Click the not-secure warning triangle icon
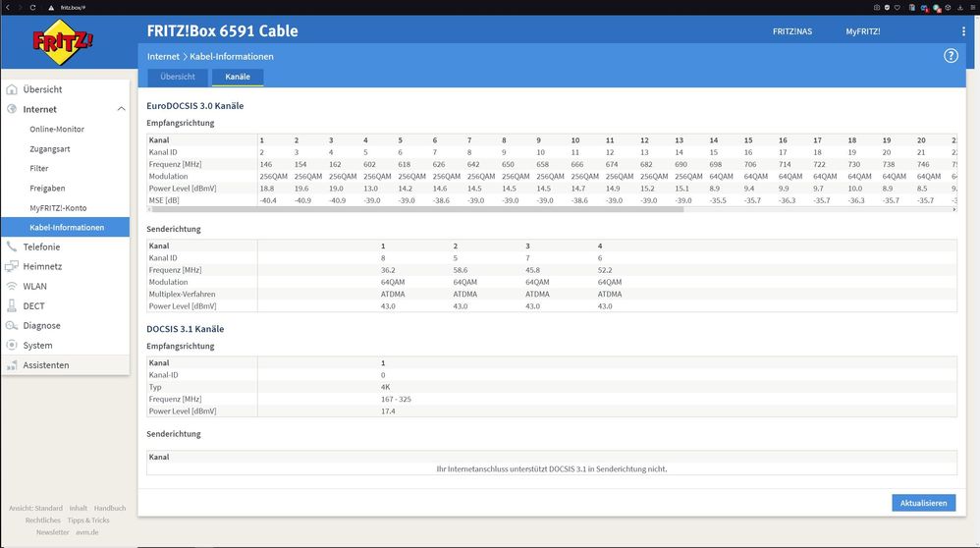The height and width of the screenshot is (548, 980). click(x=51, y=8)
